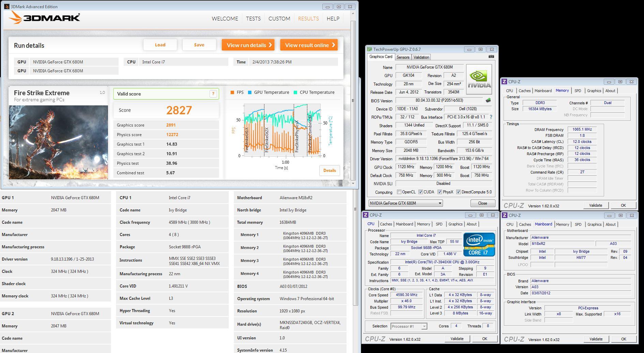This screenshot has height=353, width=644.
Task: Click the Specification field i7-3940XM
Action: [442, 262]
